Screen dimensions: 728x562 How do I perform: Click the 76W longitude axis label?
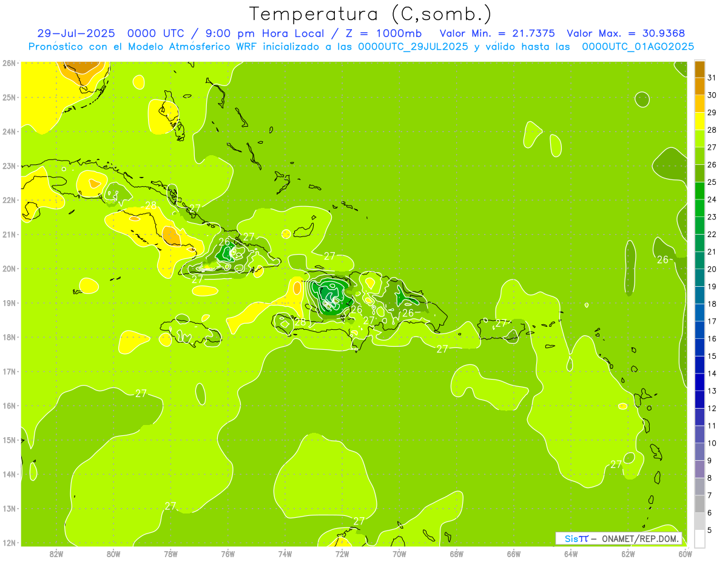pyautogui.click(x=228, y=554)
